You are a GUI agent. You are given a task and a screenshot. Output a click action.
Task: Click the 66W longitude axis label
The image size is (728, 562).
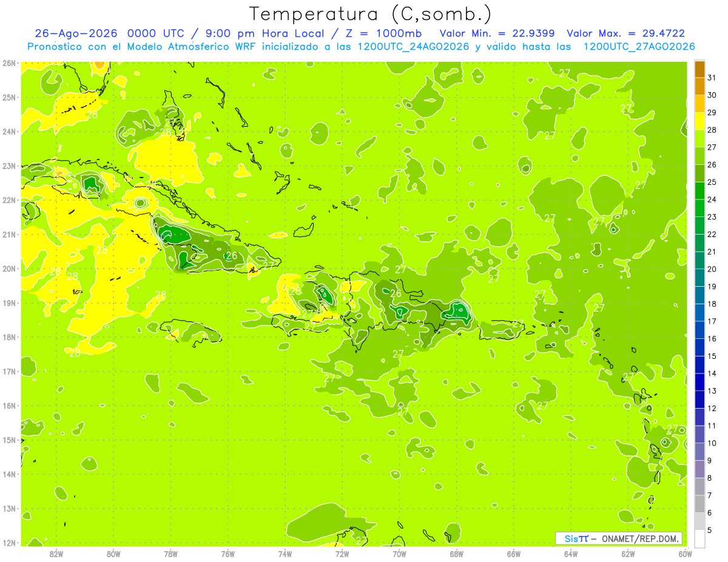coord(514,554)
